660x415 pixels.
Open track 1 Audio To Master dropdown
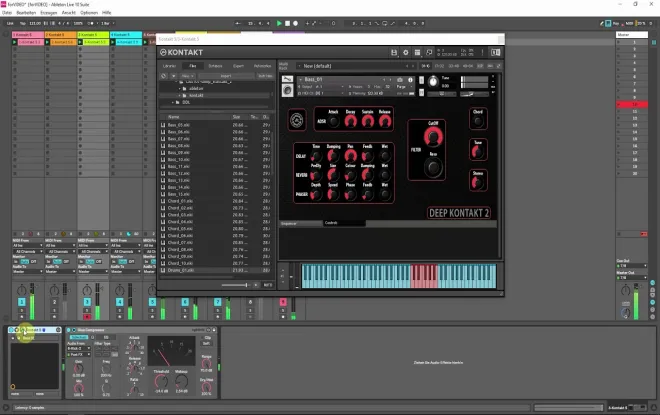click(x=28, y=272)
